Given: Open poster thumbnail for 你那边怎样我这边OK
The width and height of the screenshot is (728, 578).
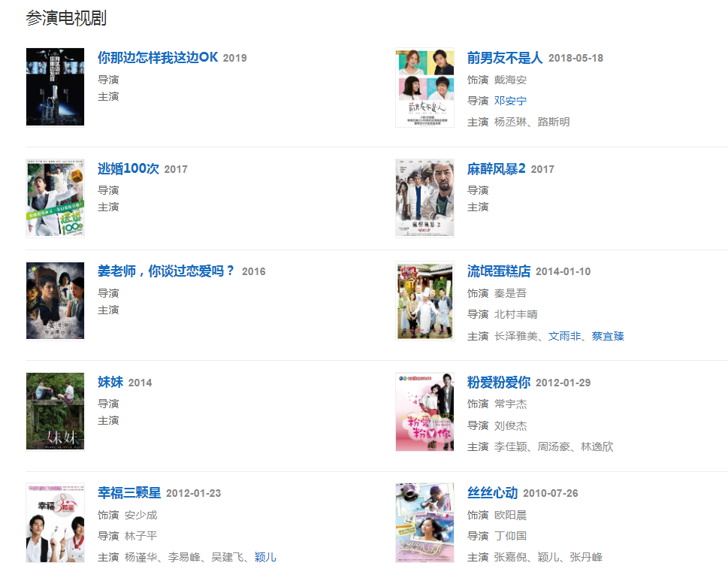Looking at the screenshot, I should tap(56, 87).
